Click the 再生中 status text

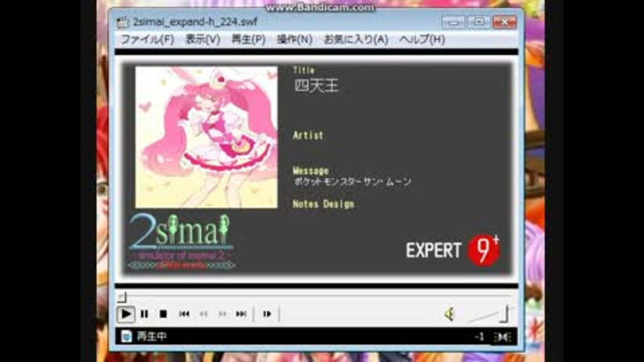pos(152,337)
